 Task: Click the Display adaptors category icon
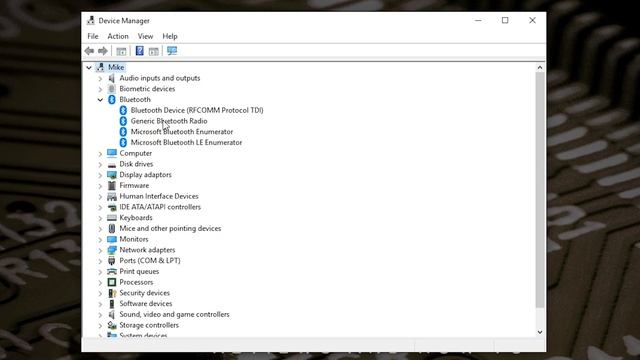(x=112, y=175)
